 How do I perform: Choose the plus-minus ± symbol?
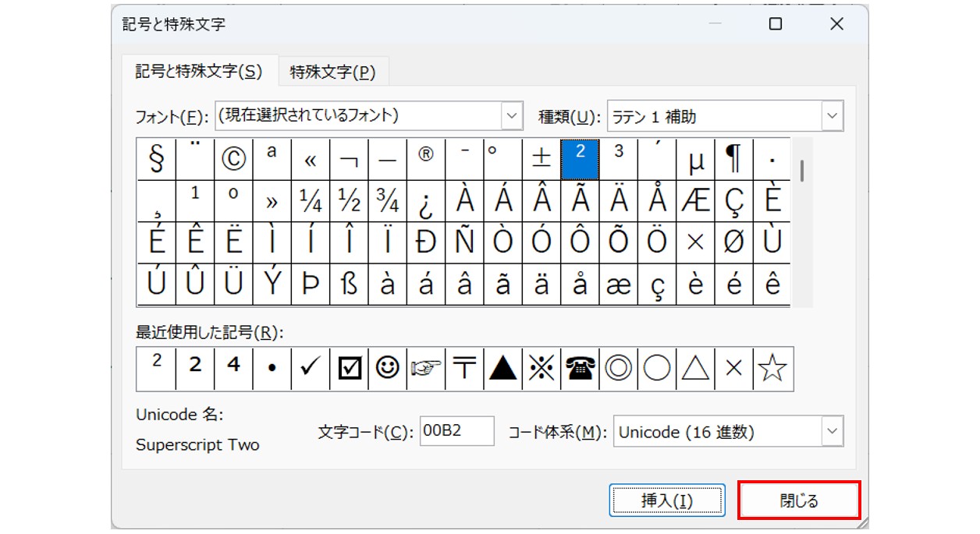tap(541, 159)
